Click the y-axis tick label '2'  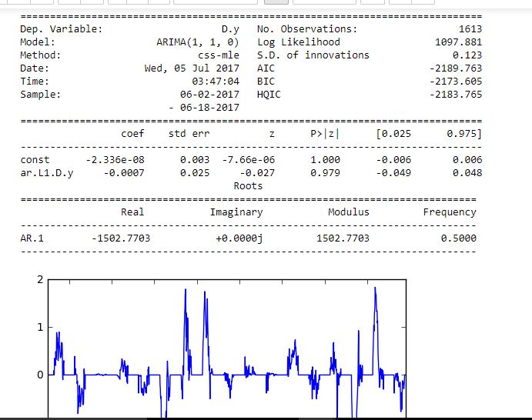pyautogui.click(x=40, y=280)
